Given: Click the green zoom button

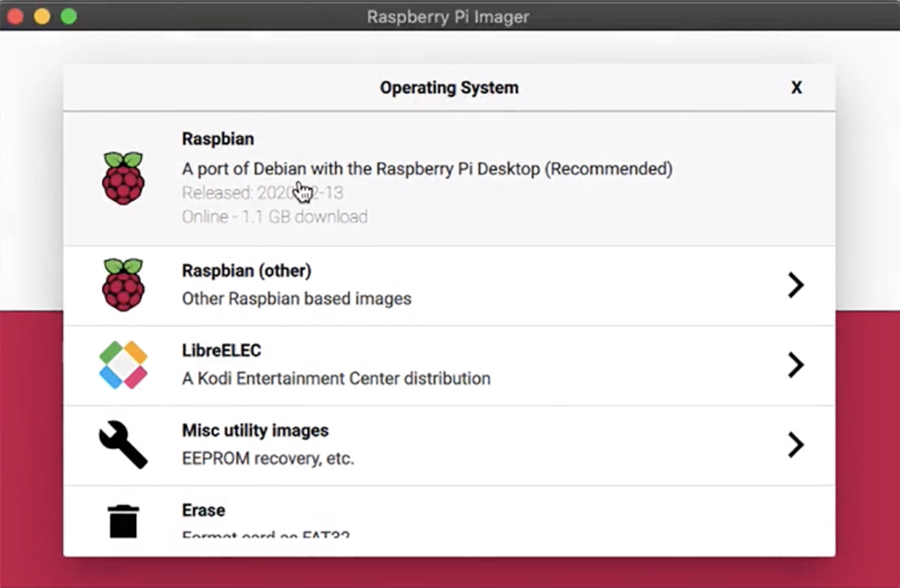Looking at the screenshot, I should coord(68,15).
